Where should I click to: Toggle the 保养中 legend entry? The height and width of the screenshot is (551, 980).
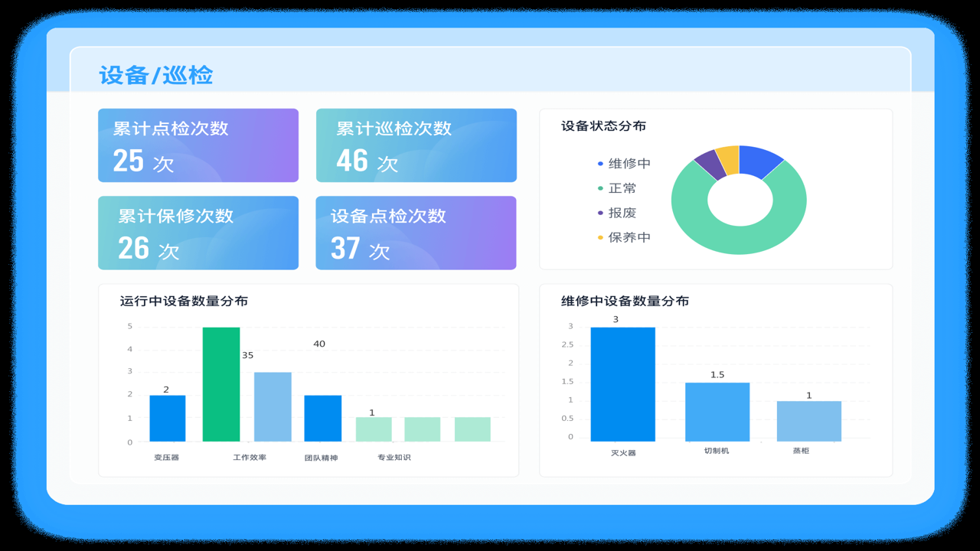point(624,237)
